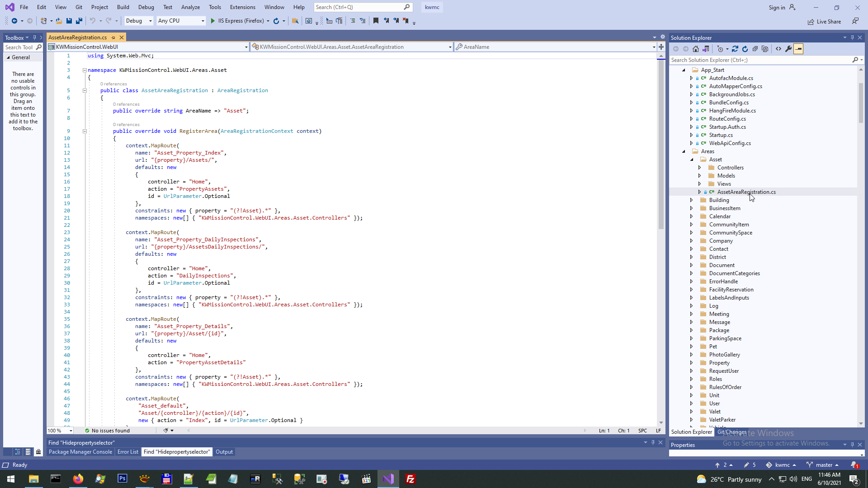Toggle bookmark on the current line

[x=376, y=21]
